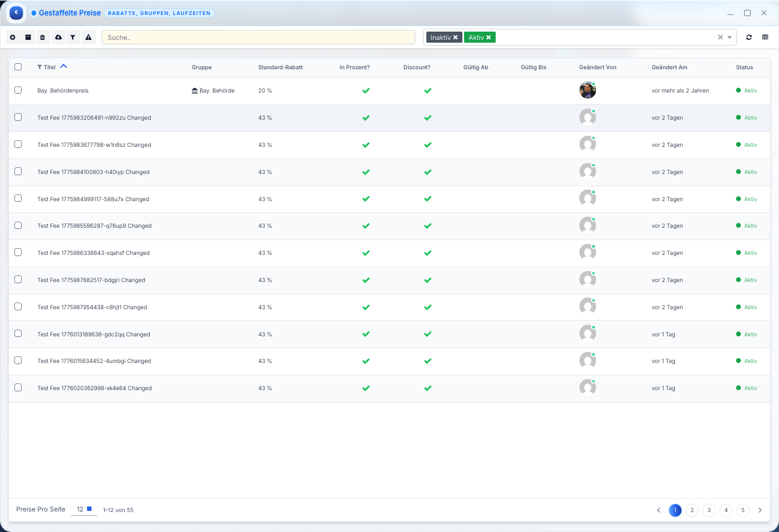Click the archive box toolbar icon
Screen dimensions: 779x532
pyautogui.click(x=28, y=37)
